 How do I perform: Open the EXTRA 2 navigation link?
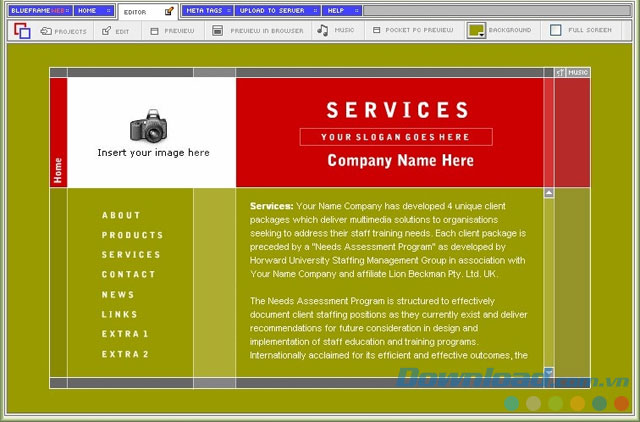(x=125, y=354)
